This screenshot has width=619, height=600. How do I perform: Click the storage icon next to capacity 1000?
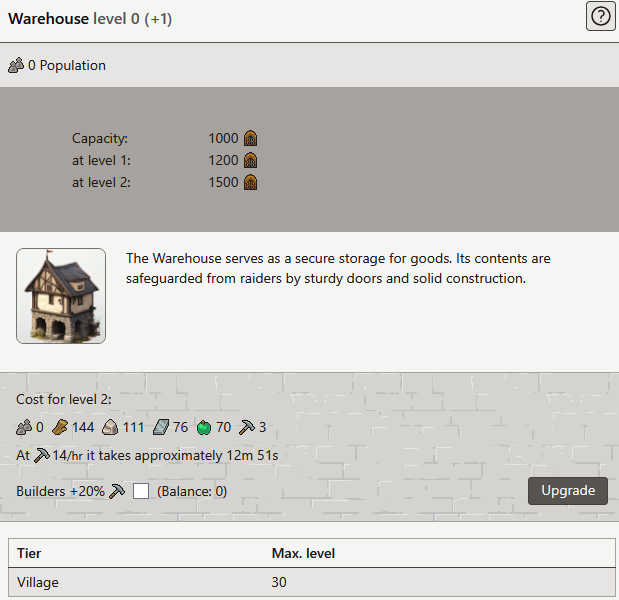click(251, 139)
